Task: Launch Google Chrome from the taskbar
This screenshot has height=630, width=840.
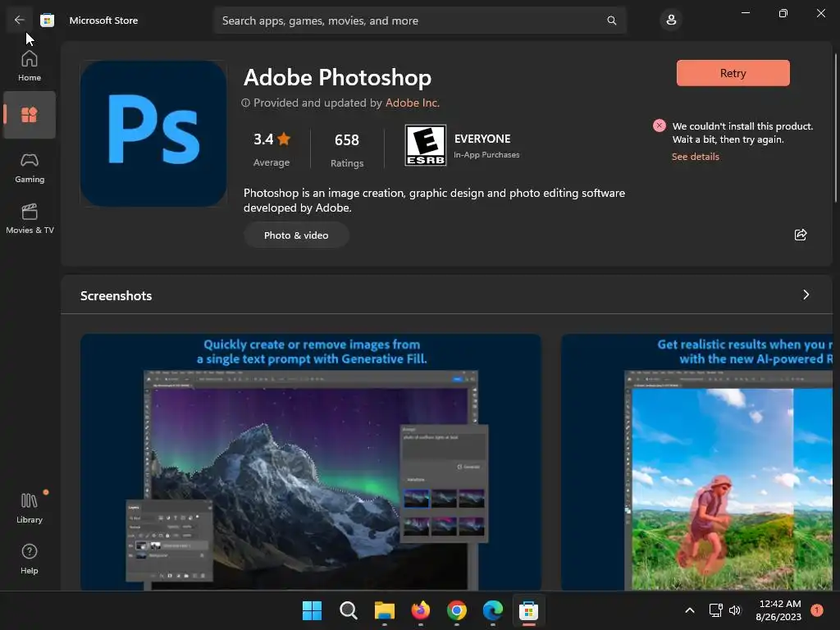Action: 456,610
